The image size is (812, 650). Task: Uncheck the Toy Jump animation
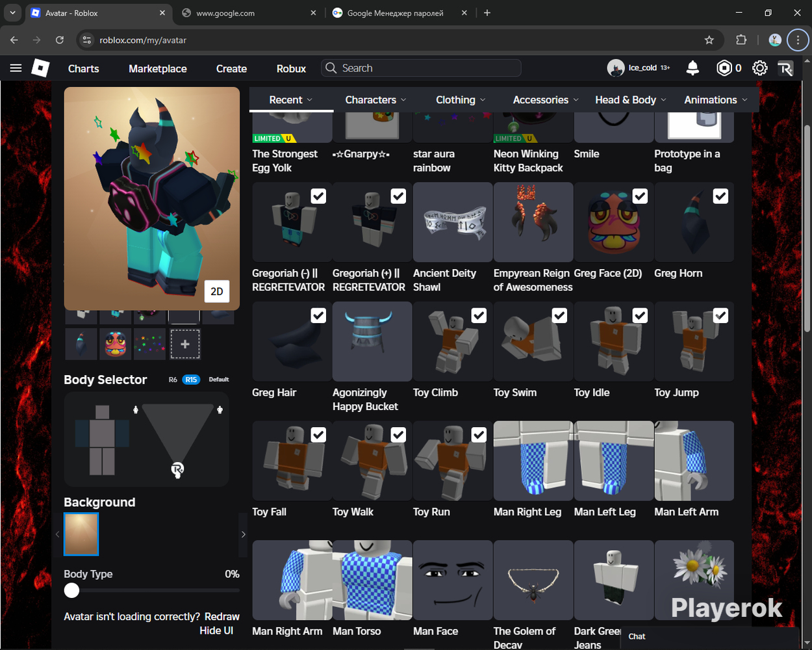720,315
